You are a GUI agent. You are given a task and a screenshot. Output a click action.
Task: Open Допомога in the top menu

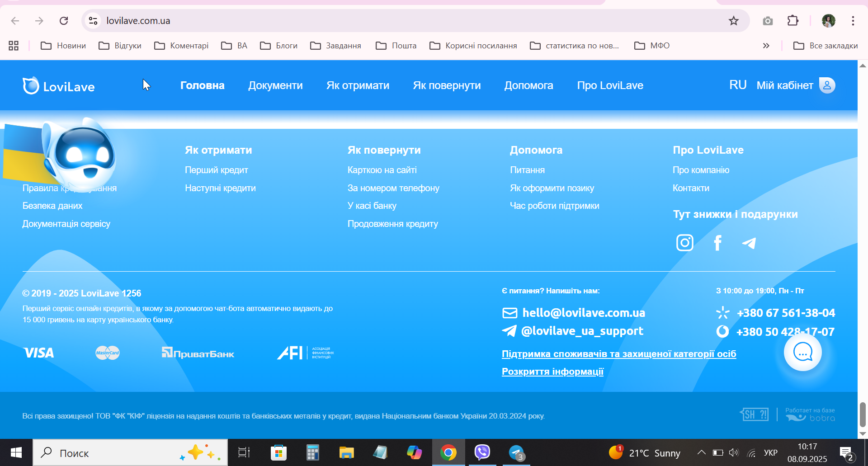tap(528, 85)
